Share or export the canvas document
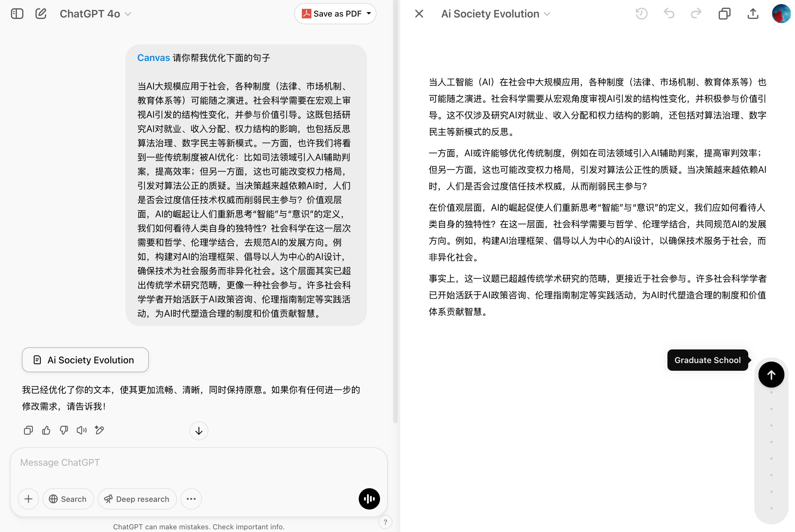Viewport: 795px width, 532px height. (x=753, y=14)
